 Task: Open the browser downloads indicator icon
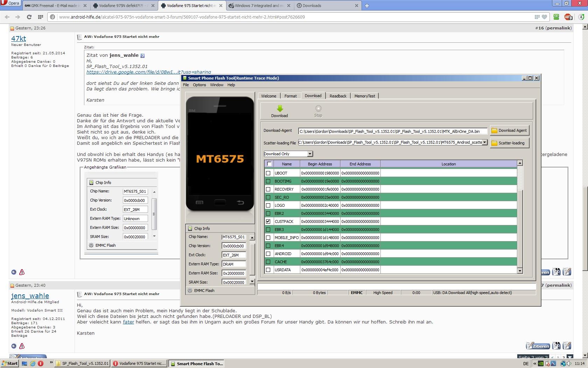pos(581,17)
